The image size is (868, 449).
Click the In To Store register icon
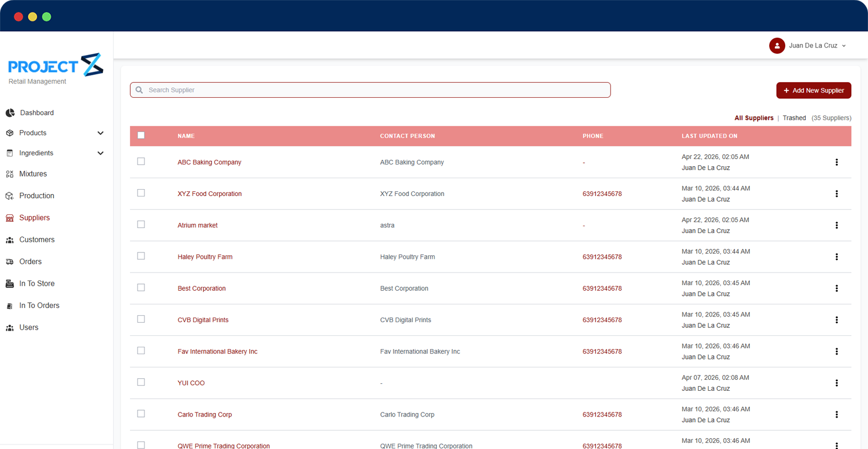(10, 284)
